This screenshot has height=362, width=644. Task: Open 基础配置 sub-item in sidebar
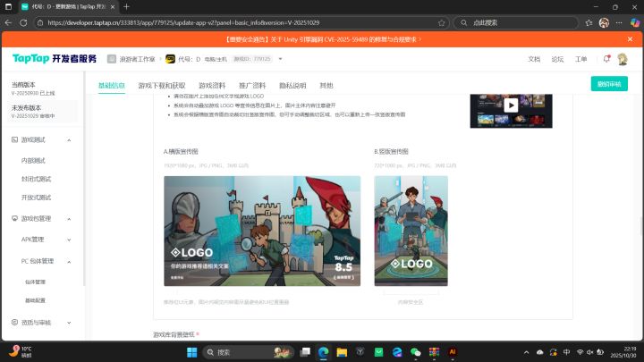click(35, 300)
